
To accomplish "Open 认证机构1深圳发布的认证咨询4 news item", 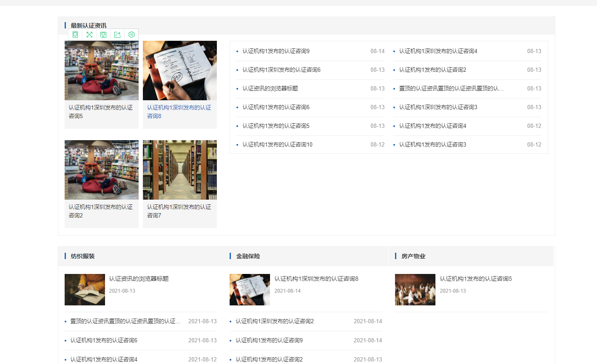I will pyautogui.click(x=438, y=51).
